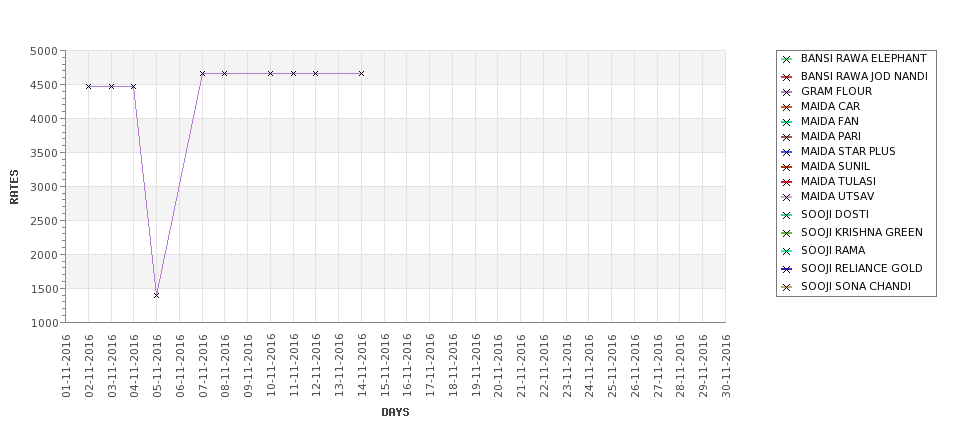
Task: Click the DAYS axis title
Action: (x=395, y=412)
